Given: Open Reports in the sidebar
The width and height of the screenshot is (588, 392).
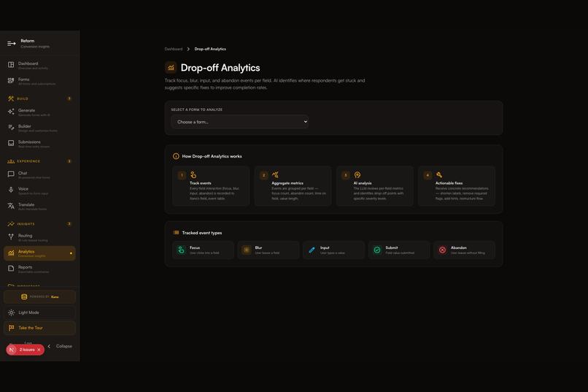Looking at the screenshot, I should [39, 269].
